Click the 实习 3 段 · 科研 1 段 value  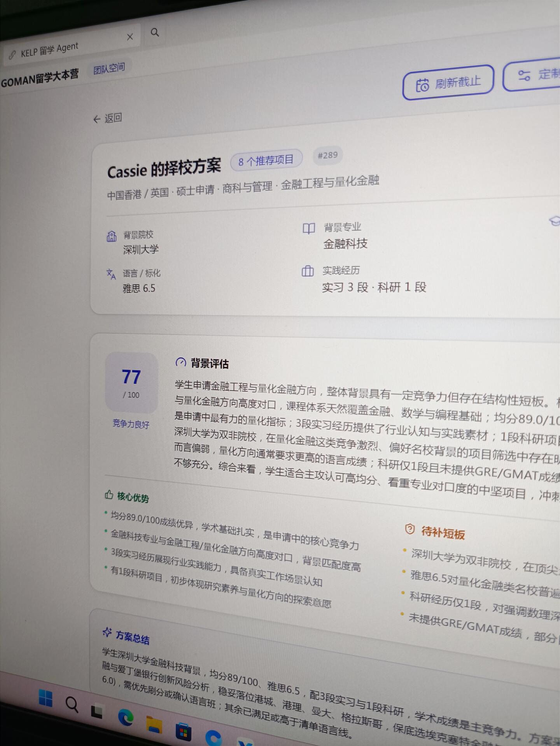(x=374, y=287)
